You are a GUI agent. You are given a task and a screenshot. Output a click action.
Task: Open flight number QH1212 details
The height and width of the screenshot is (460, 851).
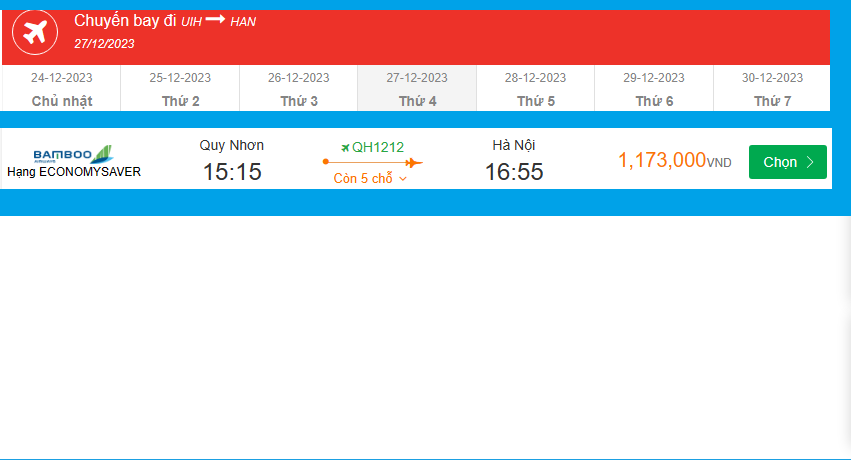pyautogui.click(x=378, y=147)
